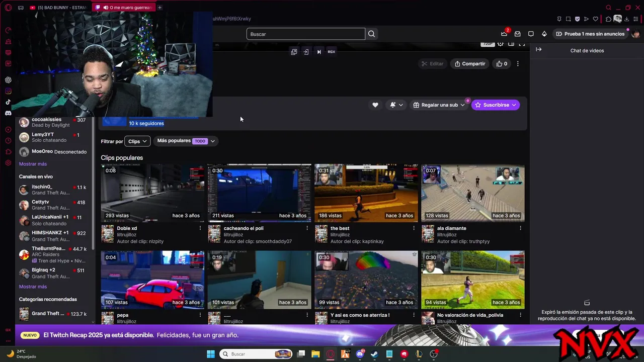
Task: Open itschin0_ live channel
Action: point(53,190)
